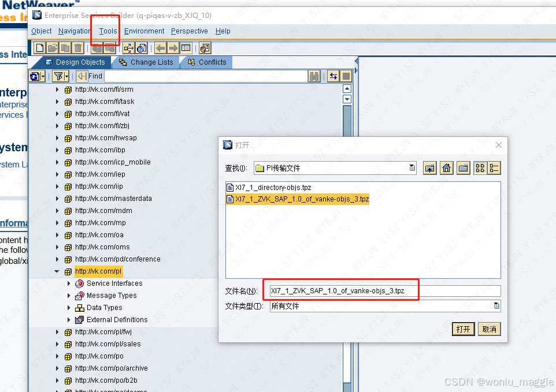Click the Up One Level folder icon
This screenshot has height=392, width=556.
[430, 168]
